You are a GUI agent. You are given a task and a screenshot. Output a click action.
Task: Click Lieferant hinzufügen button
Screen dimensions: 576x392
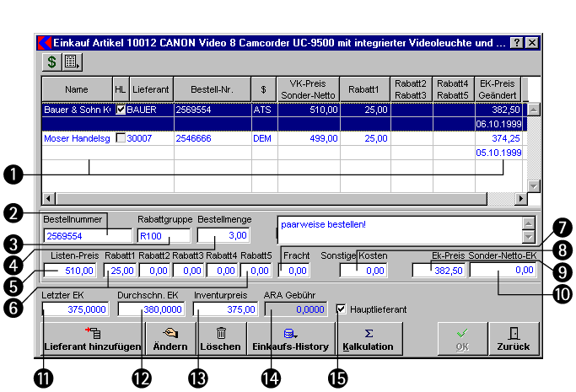coord(93,339)
